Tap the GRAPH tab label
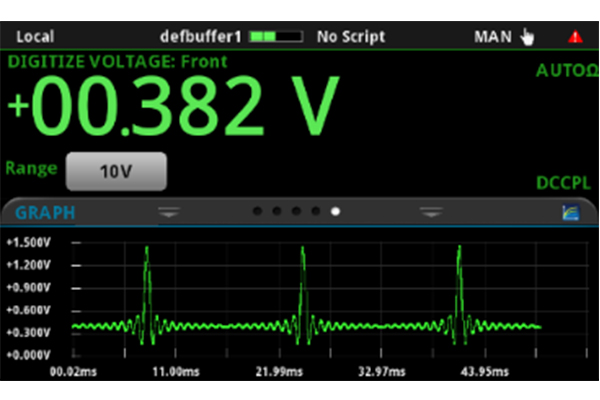This screenshot has height=400, width=600. pos(44,213)
